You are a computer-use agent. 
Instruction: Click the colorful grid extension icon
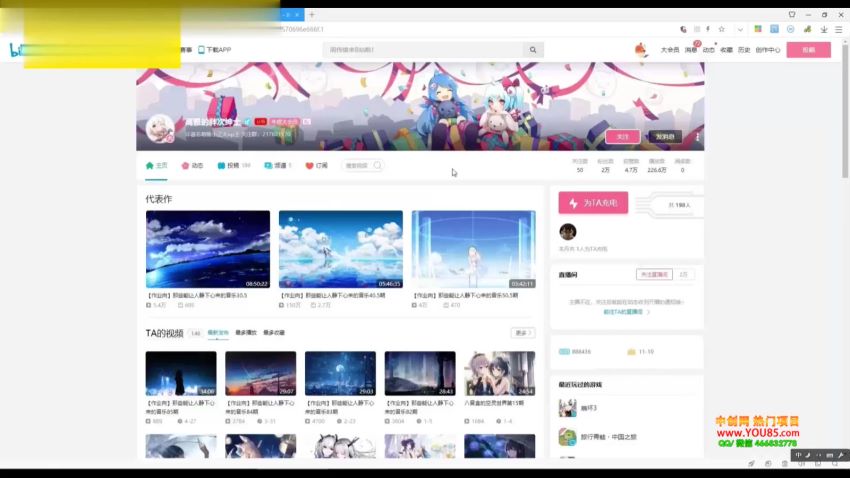pos(758,29)
